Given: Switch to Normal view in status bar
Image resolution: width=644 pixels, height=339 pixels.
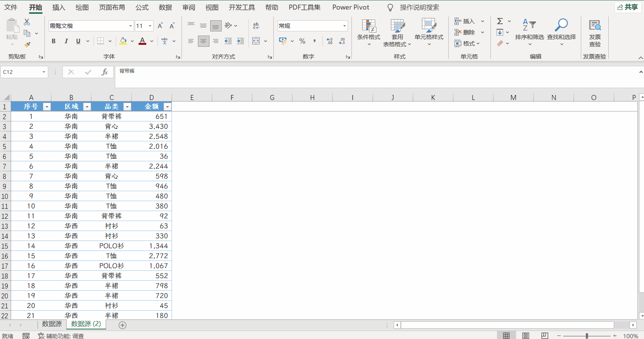Looking at the screenshot, I should coord(506,336).
